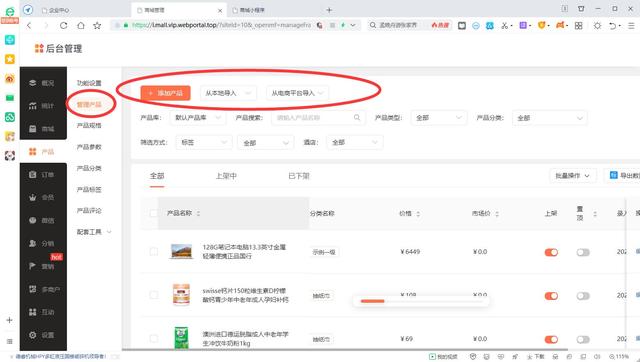Click the orange loading progress bar
The width and height of the screenshot is (640, 362).
[x=372, y=301]
